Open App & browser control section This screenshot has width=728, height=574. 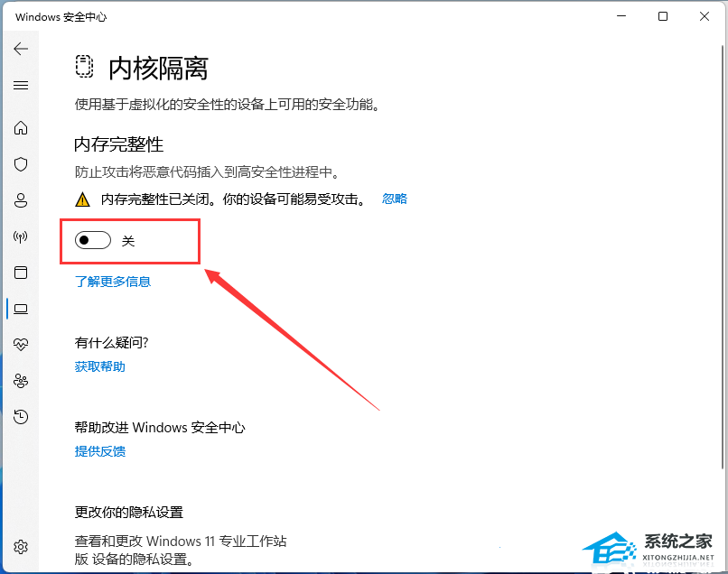21,273
